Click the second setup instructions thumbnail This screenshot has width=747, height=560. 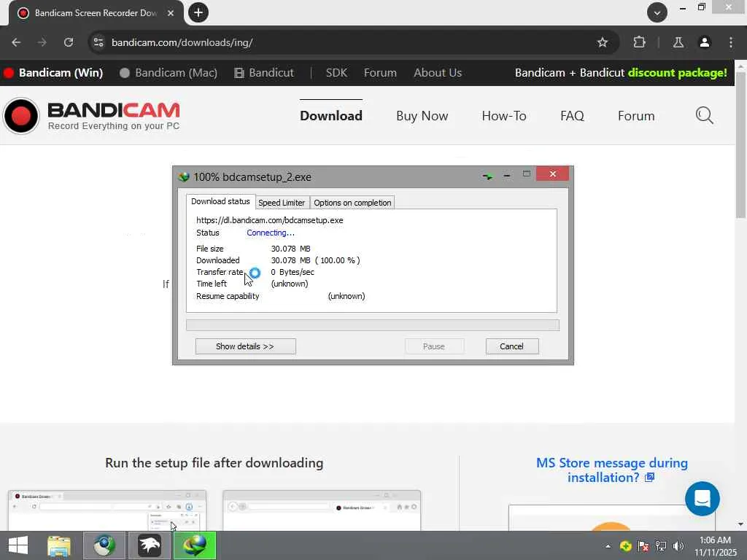pos(322,510)
